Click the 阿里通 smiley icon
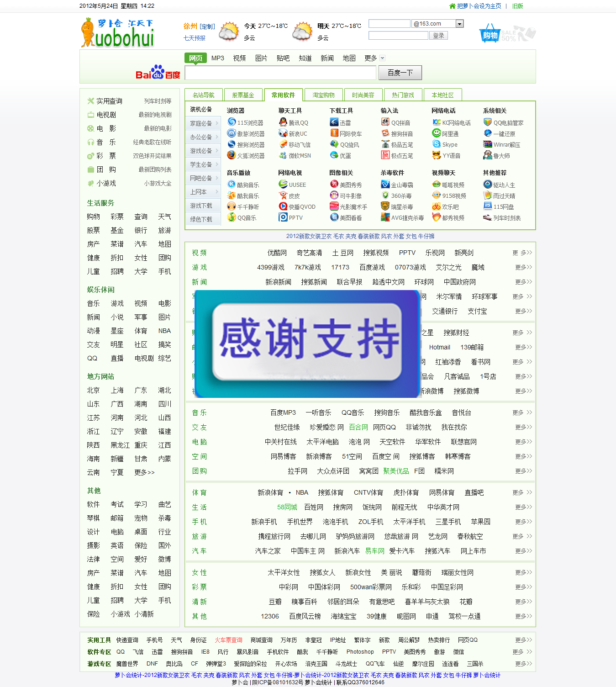 coord(437,133)
